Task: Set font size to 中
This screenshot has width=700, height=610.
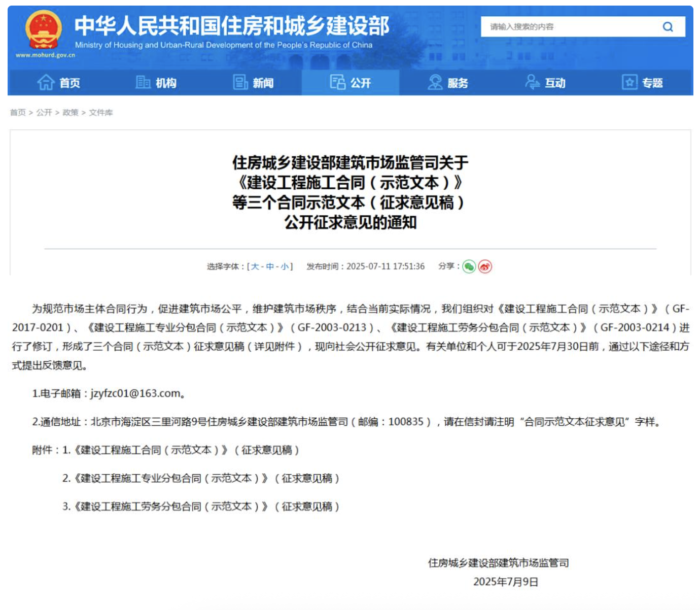Action: [x=270, y=266]
